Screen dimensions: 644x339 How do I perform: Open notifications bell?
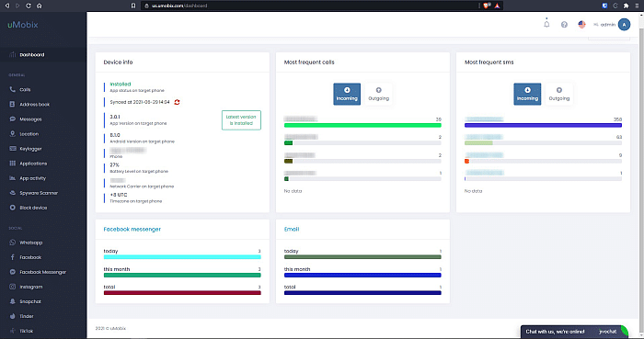(x=546, y=24)
